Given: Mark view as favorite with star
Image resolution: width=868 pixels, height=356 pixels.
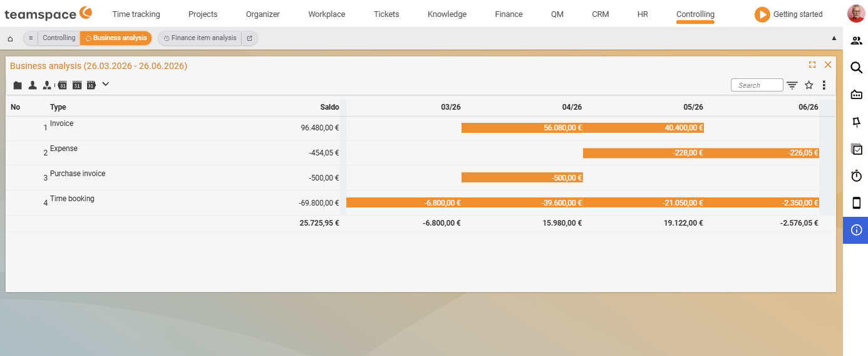Looking at the screenshot, I should pyautogui.click(x=809, y=85).
